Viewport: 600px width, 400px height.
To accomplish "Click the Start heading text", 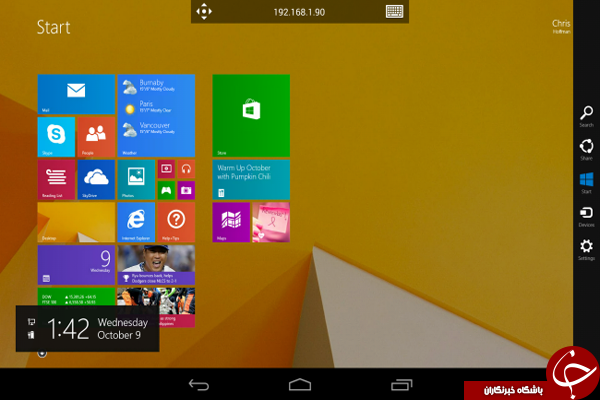I will pos(54,27).
